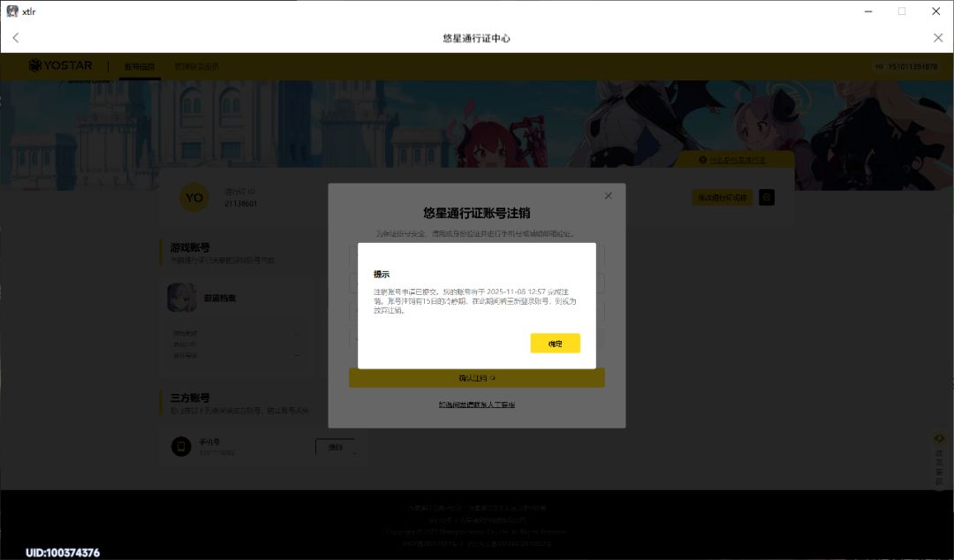Click the UID:100374376 text at the bottom
Viewport: 954px width, 560px height.
[63, 553]
